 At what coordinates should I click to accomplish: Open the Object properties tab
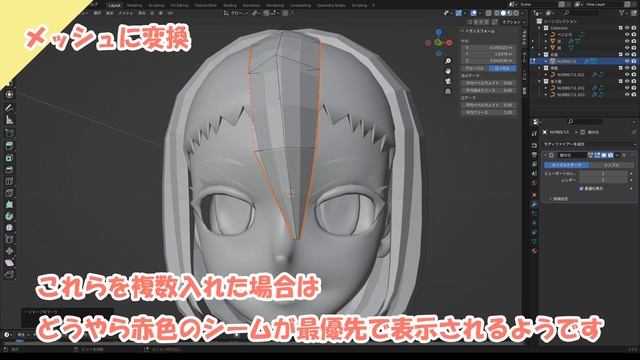click(x=534, y=195)
